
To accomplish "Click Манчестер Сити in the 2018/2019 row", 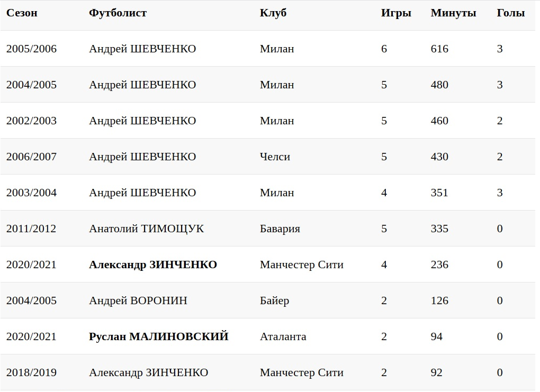I will tap(301, 372).
